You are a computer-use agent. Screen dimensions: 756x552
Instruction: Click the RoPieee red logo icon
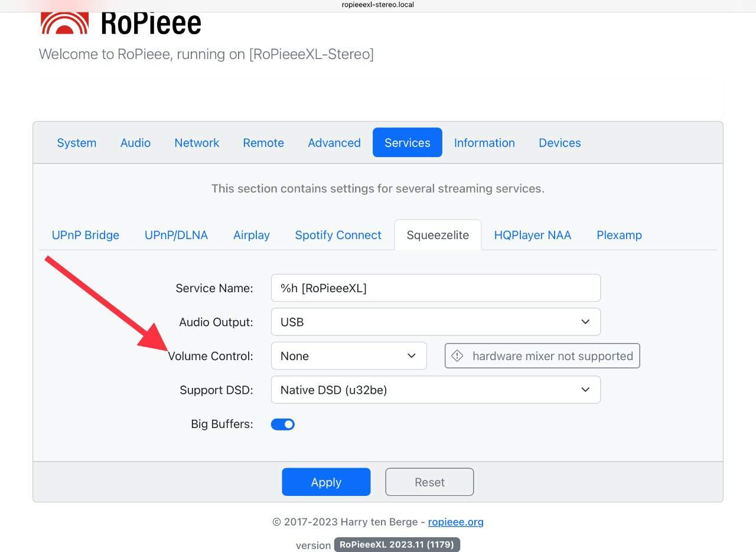tap(64, 22)
